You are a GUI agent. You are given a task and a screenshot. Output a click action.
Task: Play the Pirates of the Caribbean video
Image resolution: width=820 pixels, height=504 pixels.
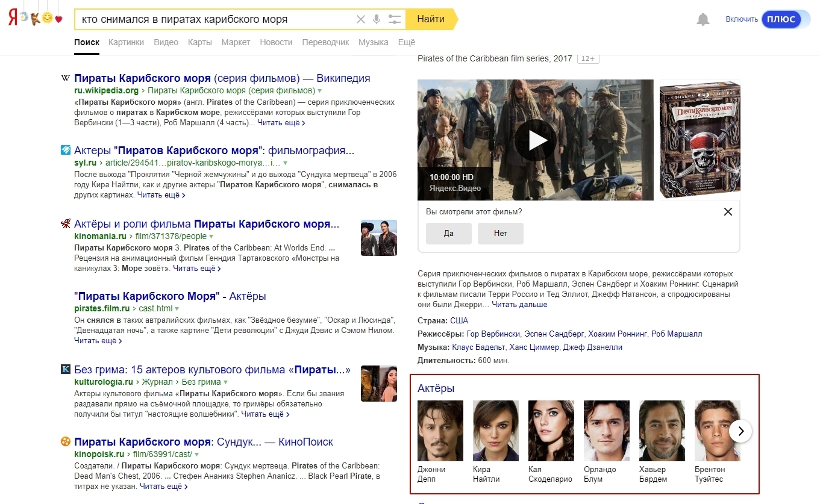coord(536,140)
